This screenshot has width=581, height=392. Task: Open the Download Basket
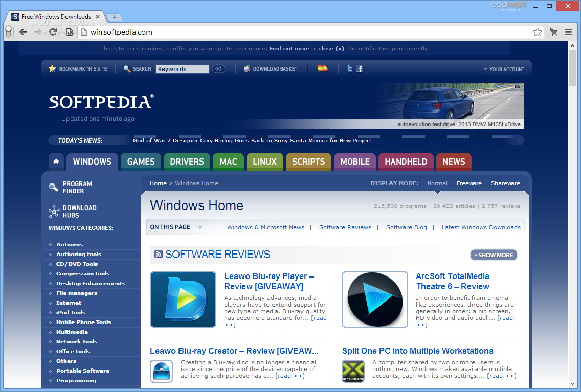point(271,69)
